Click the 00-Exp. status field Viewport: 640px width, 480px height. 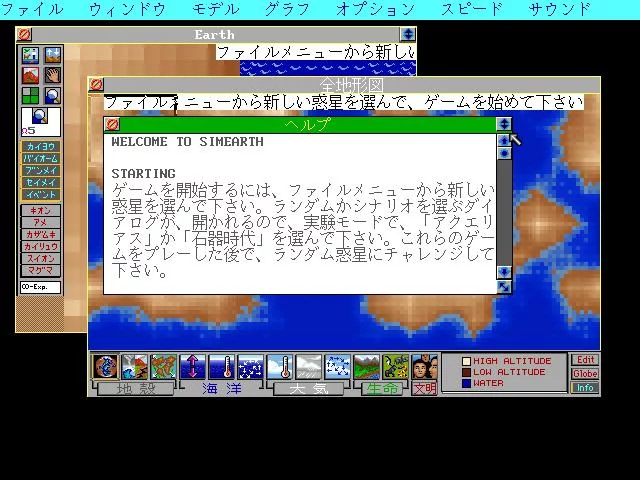(41, 287)
